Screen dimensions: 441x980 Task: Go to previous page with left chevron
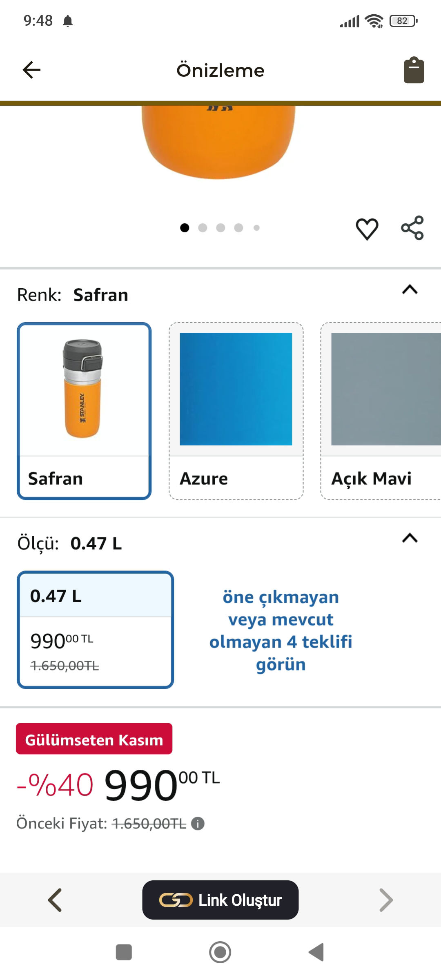55,900
